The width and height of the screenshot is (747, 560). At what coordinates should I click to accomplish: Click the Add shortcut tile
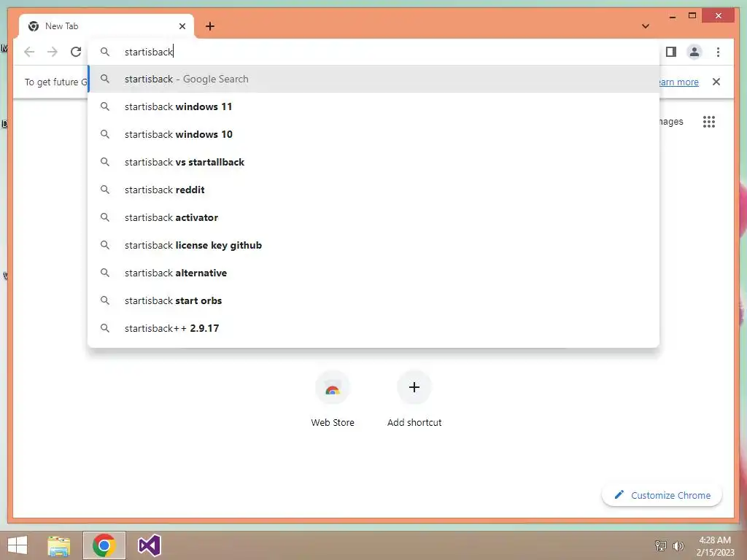click(414, 399)
